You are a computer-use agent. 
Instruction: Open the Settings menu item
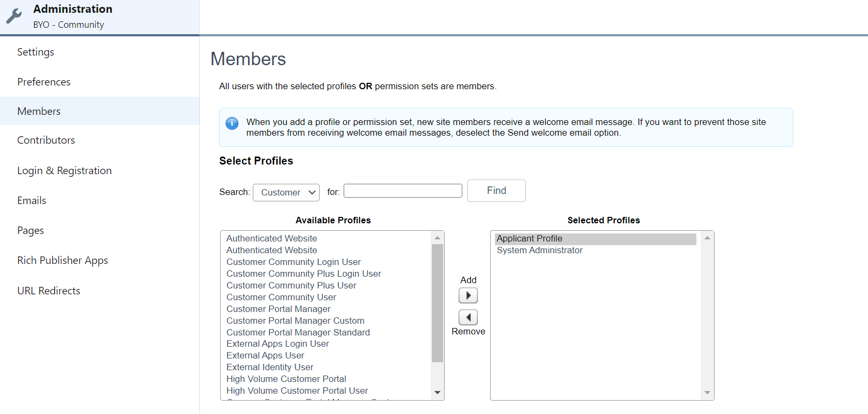tap(35, 52)
